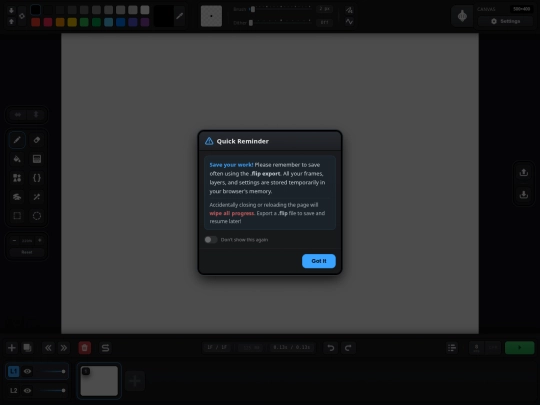Adjust the L1 layer opacity slider
540x405 pixels.
[52, 371]
